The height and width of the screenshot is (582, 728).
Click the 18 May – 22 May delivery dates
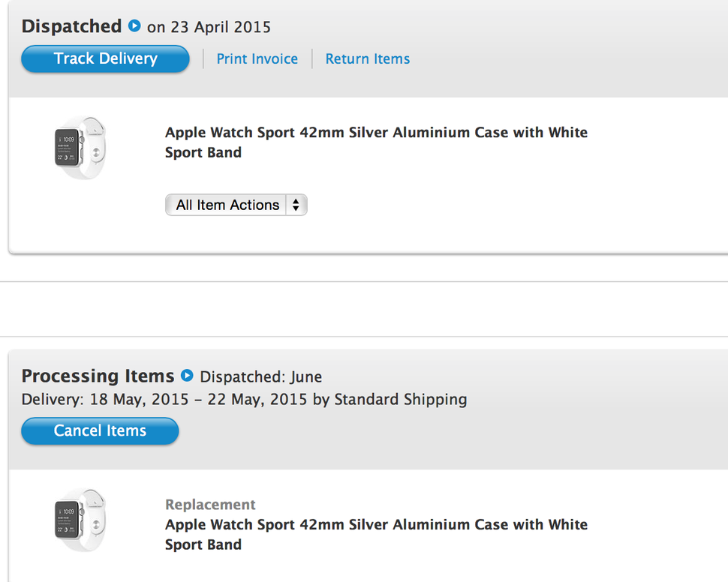198,400
